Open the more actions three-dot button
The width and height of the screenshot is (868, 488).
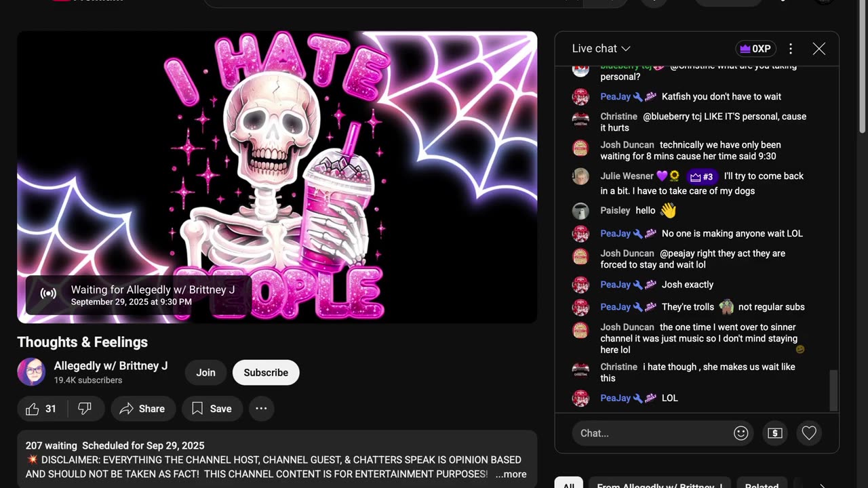(x=261, y=409)
